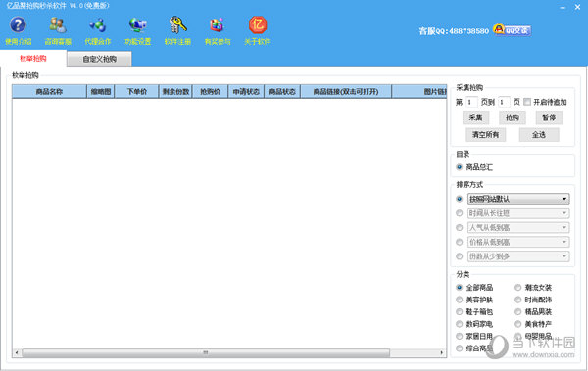This screenshot has width=588, height=371.
Task: Select the red 抢购 tab beside 自定义抢购
Action: click(33, 58)
